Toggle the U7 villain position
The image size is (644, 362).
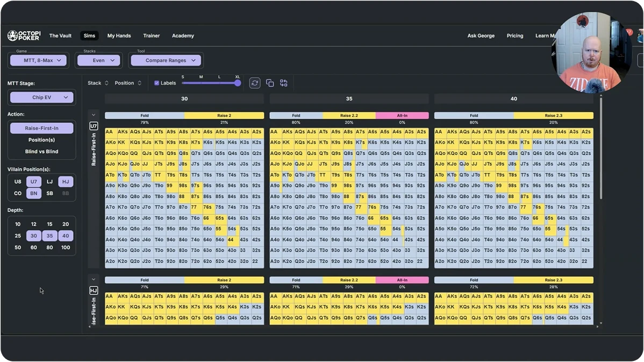point(34,182)
